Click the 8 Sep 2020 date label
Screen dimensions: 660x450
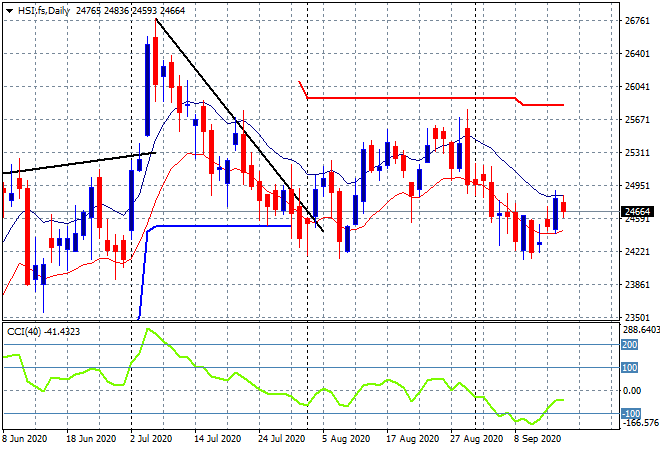[x=537, y=439]
